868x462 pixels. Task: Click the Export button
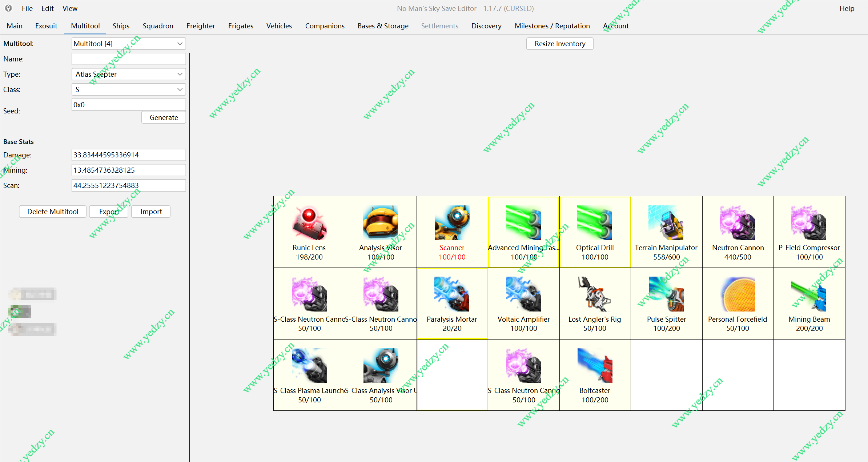tap(109, 212)
